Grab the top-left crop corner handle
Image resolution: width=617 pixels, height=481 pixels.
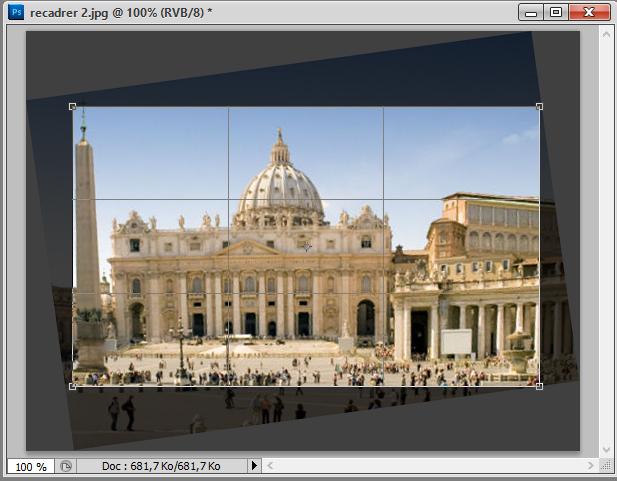coord(73,106)
